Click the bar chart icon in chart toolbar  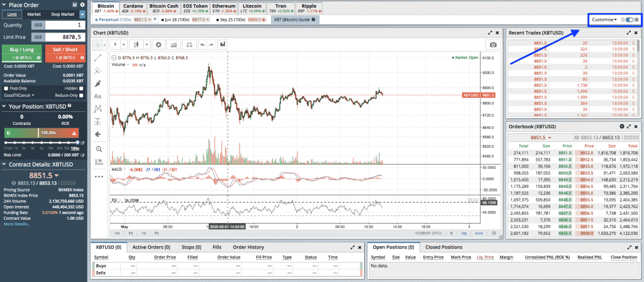click(x=223, y=44)
